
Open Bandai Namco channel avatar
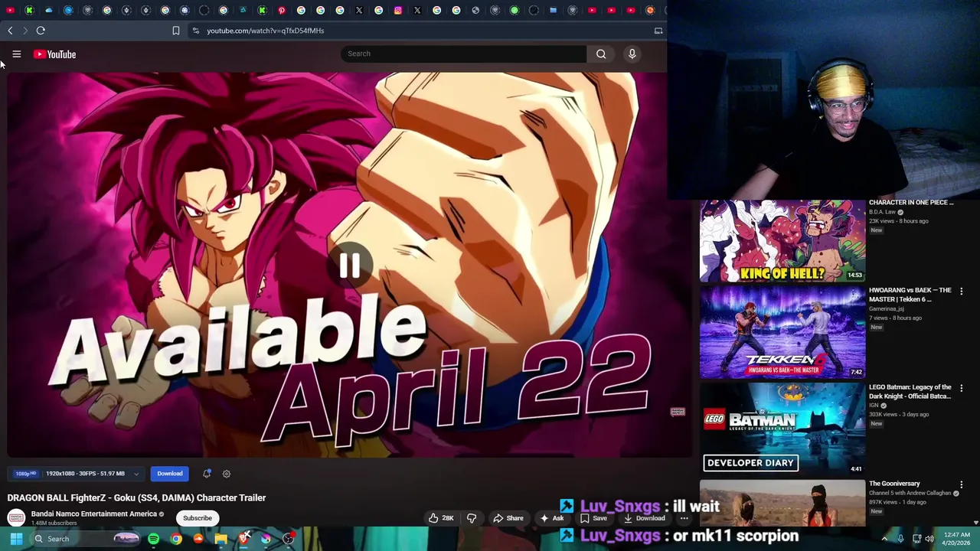pos(16,518)
